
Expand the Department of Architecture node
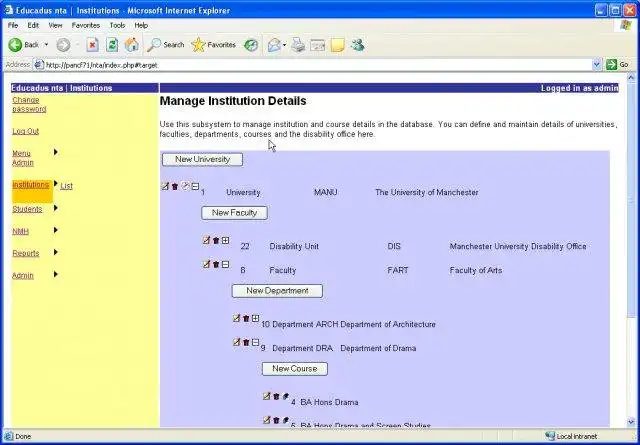point(256,318)
